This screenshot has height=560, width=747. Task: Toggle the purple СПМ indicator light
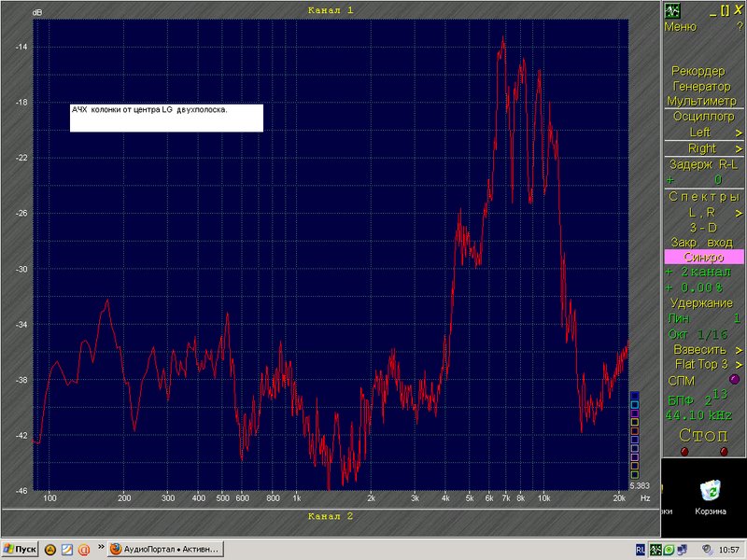(x=735, y=379)
